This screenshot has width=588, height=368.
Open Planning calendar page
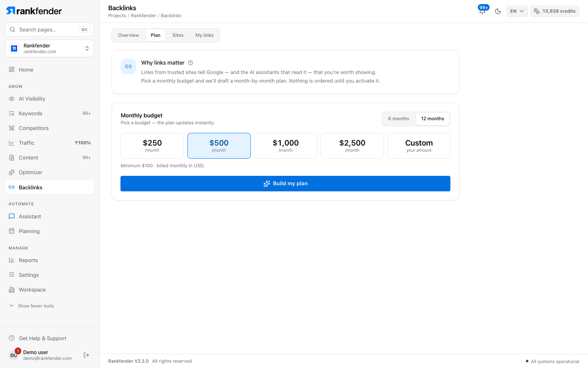pyautogui.click(x=49, y=231)
